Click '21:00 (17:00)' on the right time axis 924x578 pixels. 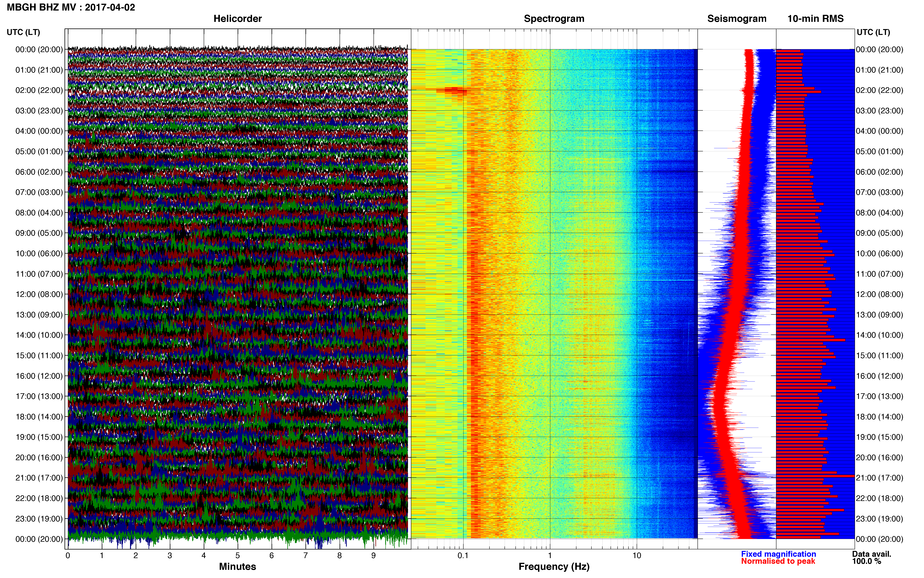(879, 478)
